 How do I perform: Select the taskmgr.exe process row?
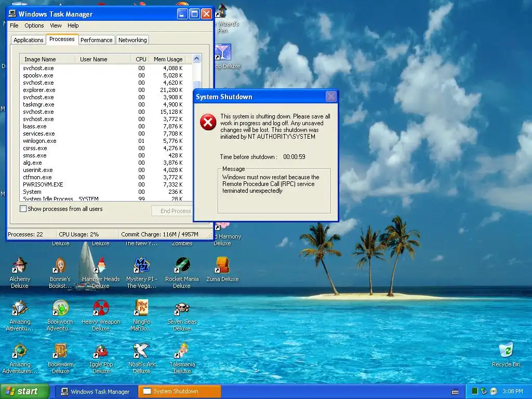[106, 104]
